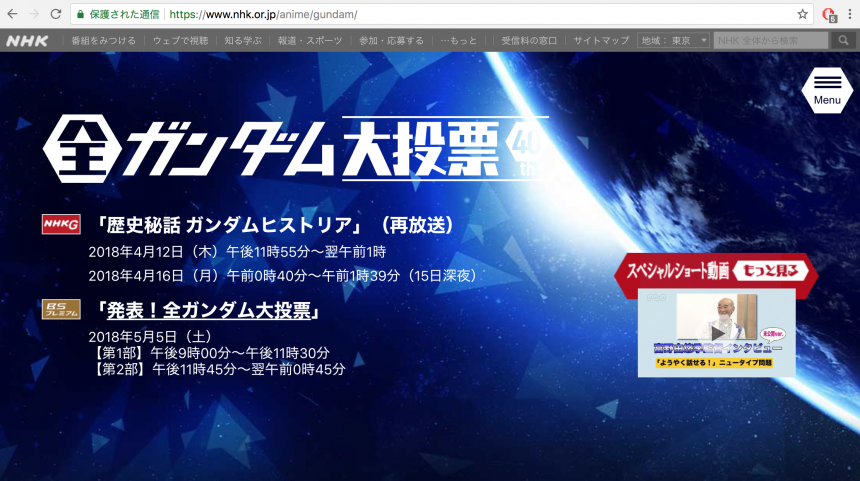Bookmark this page with the star icon
The image size is (860, 481).
tap(802, 14)
